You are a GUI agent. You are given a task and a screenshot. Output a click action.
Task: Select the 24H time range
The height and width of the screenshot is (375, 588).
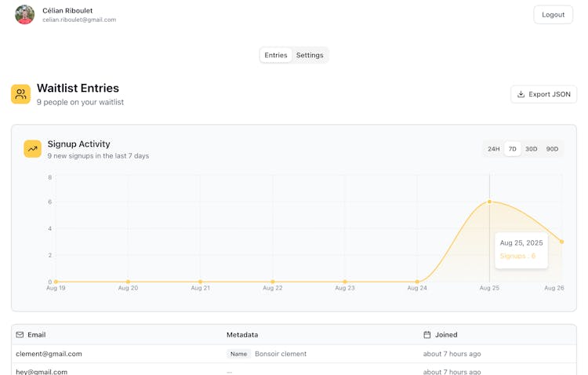point(494,149)
